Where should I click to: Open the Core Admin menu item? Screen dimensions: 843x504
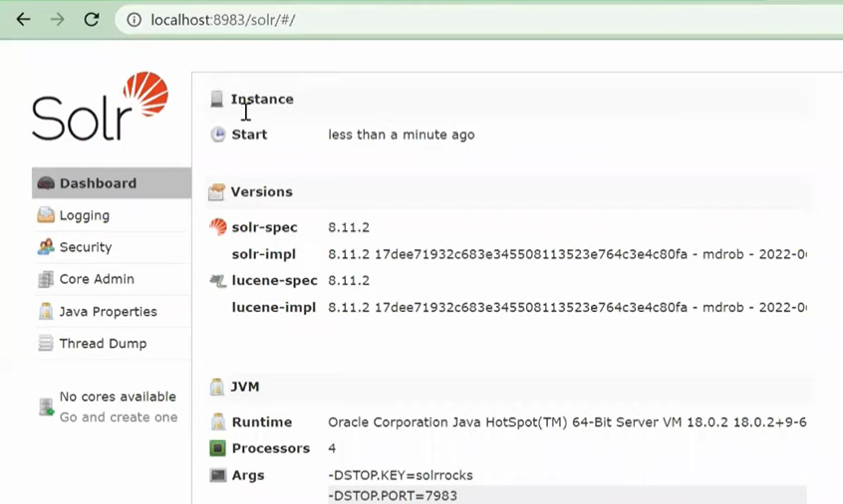point(112,279)
